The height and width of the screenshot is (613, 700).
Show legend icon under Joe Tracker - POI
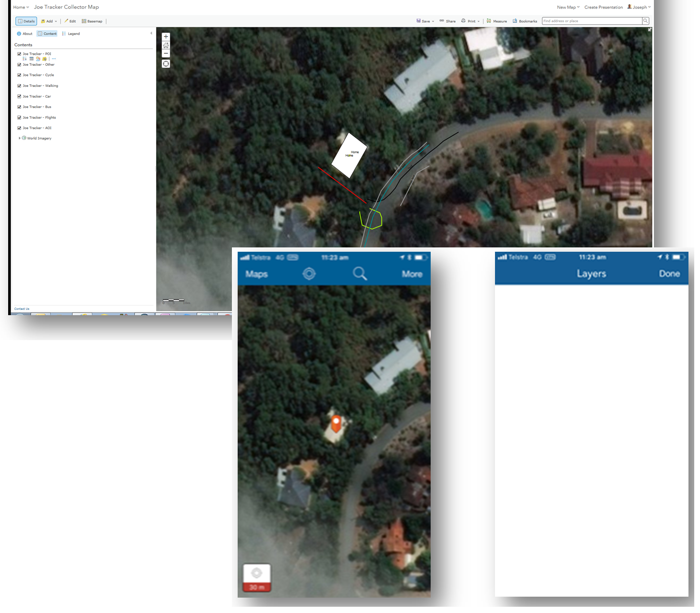25,59
